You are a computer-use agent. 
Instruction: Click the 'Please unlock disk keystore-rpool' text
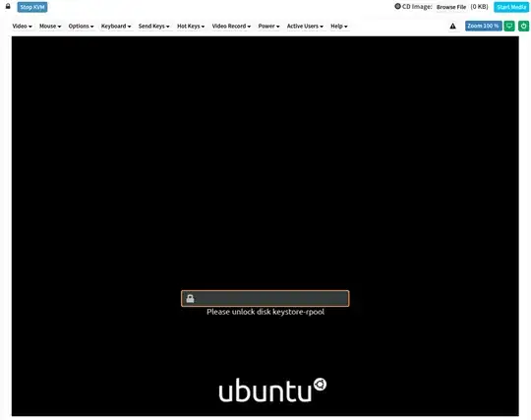(x=265, y=312)
